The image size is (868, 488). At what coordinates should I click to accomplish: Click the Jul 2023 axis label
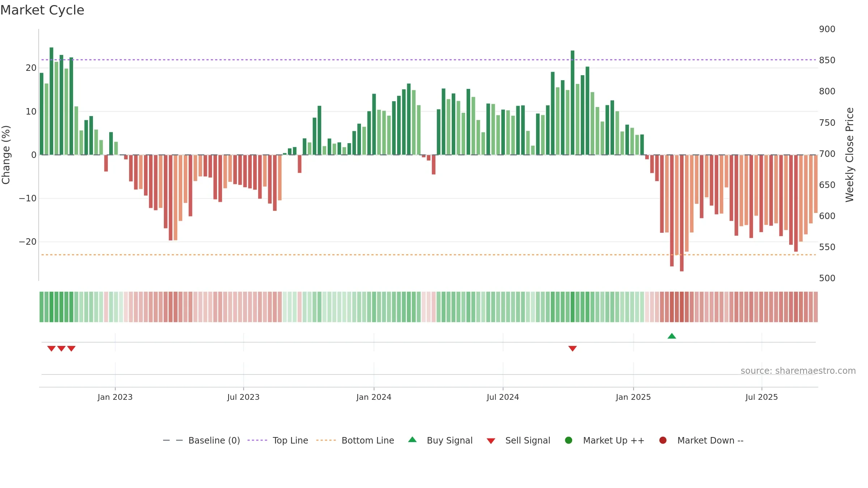pos(243,397)
